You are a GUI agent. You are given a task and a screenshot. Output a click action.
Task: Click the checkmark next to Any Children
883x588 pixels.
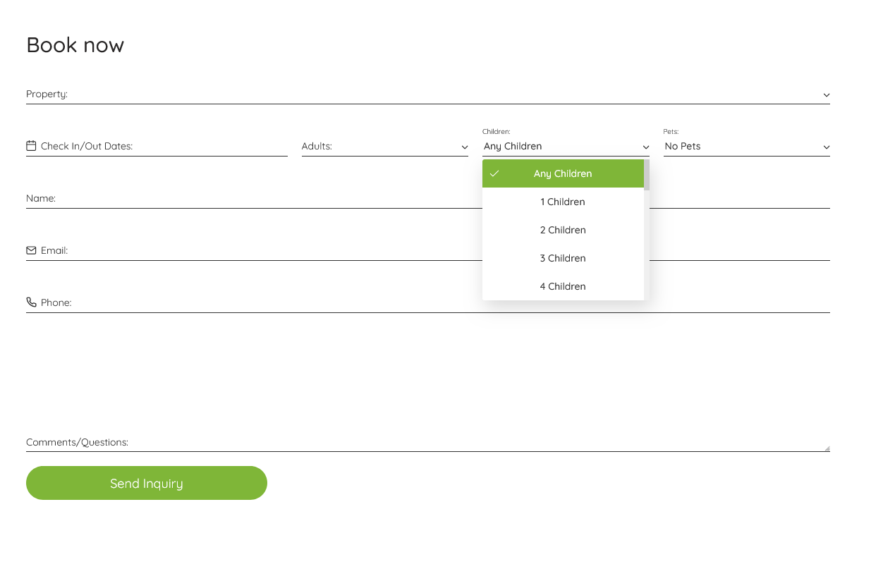pos(494,173)
